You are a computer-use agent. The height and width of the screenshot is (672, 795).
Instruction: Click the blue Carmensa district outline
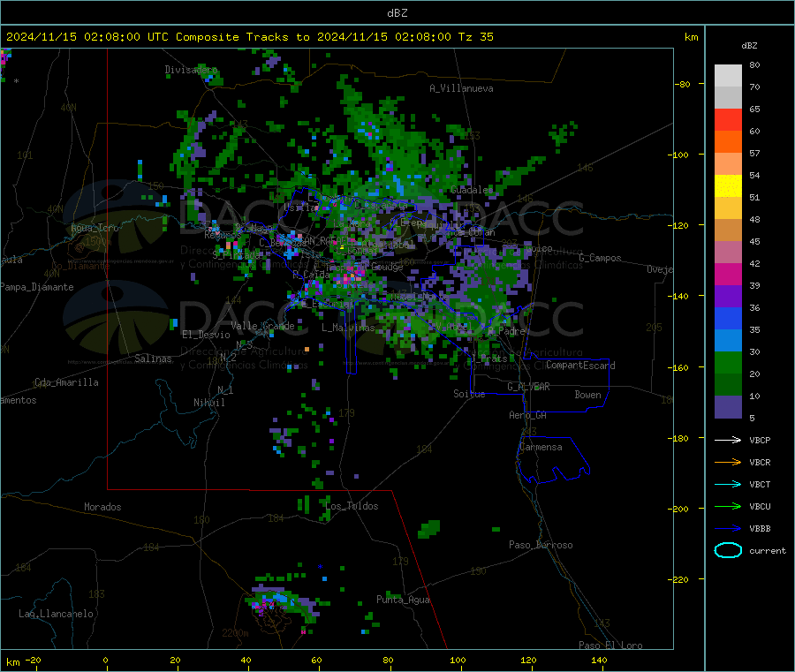pos(553,459)
